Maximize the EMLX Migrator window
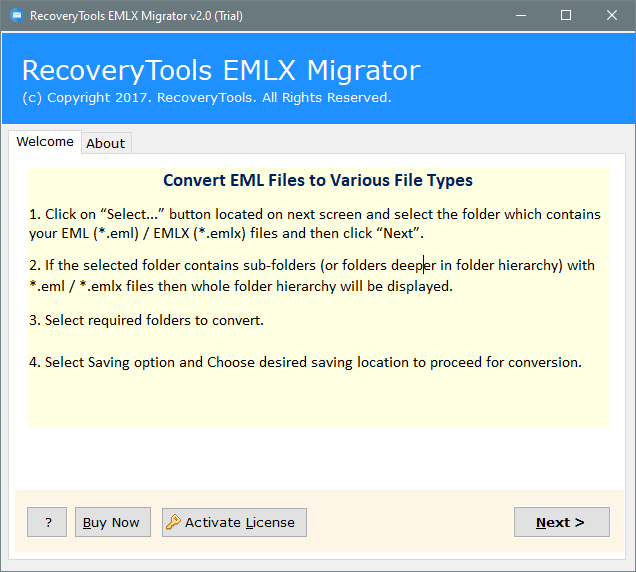The width and height of the screenshot is (636, 572). (x=566, y=15)
